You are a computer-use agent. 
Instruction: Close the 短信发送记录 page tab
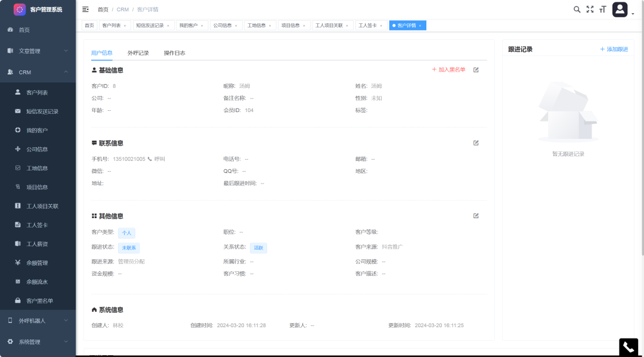168,26
